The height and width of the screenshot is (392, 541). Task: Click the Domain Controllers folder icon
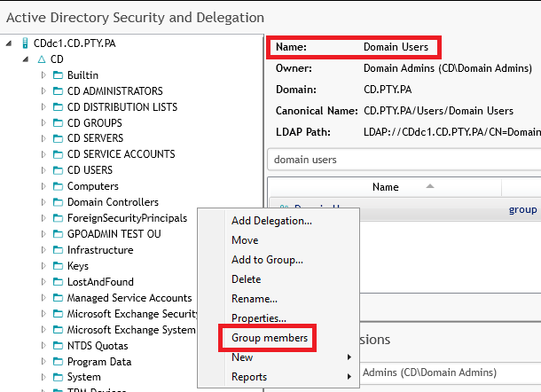pyautogui.click(x=58, y=202)
